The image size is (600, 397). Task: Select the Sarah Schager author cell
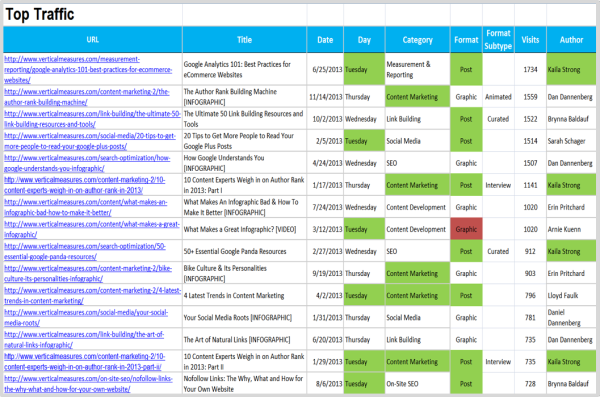(571, 141)
